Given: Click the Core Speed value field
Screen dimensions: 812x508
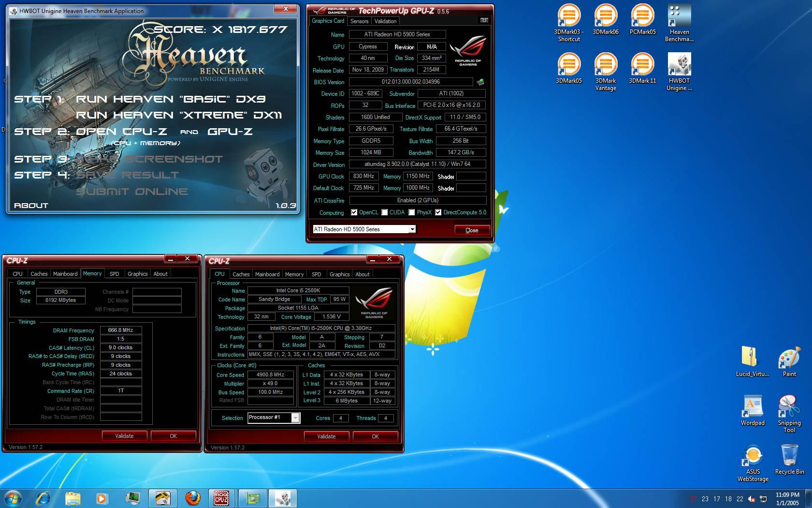Looking at the screenshot, I should point(270,374).
